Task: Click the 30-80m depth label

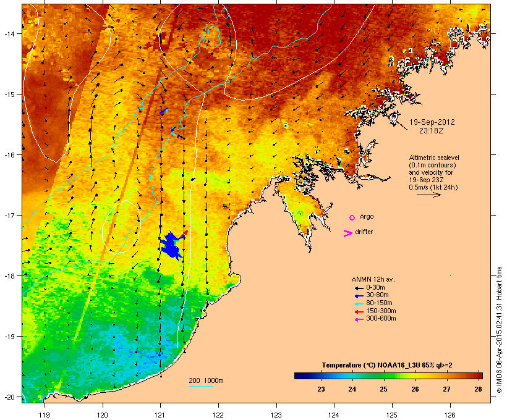Action: (377, 295)
